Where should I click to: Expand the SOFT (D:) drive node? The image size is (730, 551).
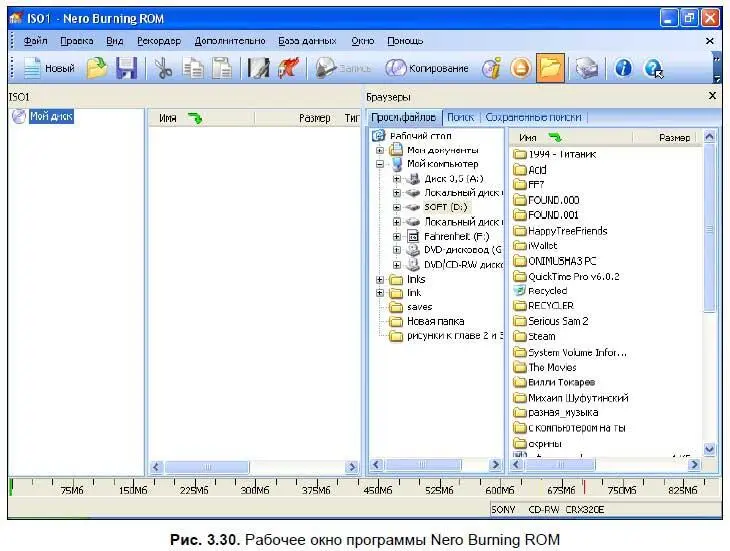[x=397, y=207]
